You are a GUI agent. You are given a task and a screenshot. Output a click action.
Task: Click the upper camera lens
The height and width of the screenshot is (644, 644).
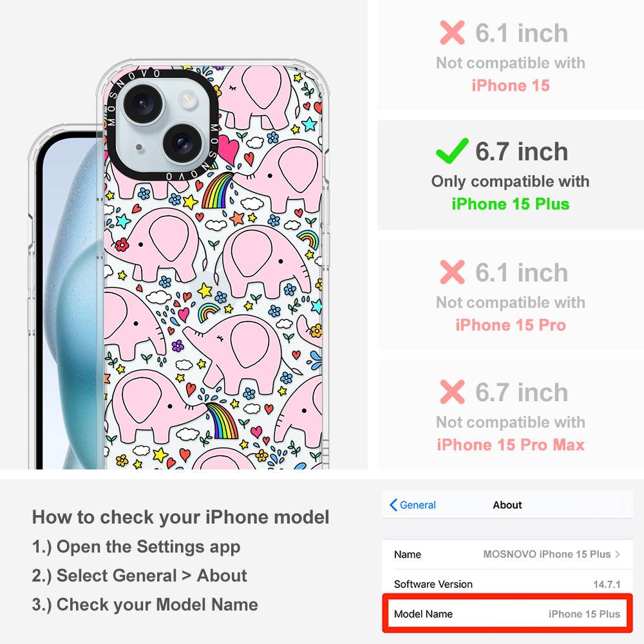(144, 104)
